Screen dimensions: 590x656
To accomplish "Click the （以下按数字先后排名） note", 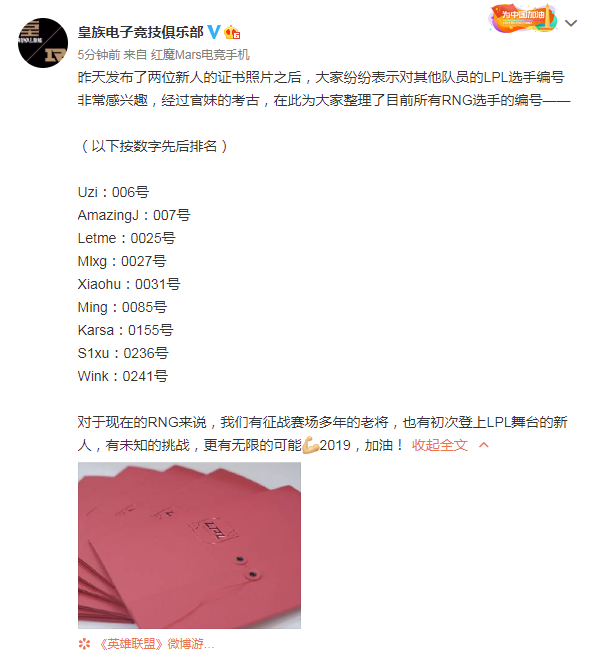I will (154, 146).
